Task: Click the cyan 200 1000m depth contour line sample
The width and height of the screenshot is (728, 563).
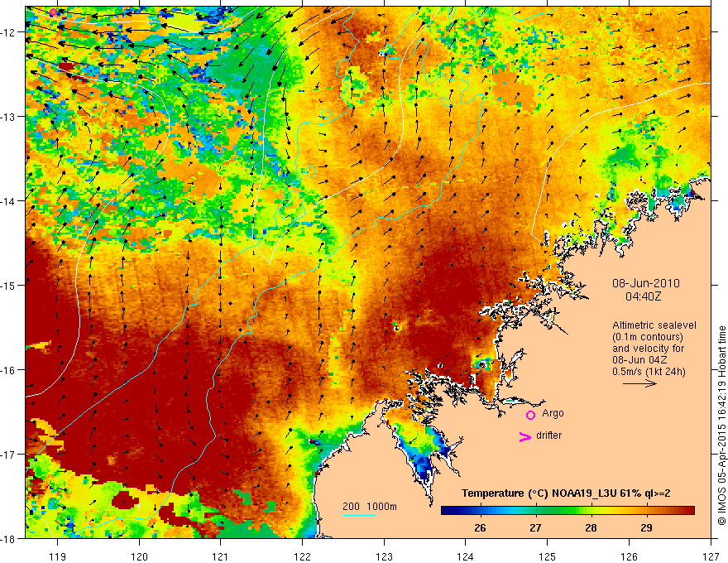Action: tap(358, 515)
